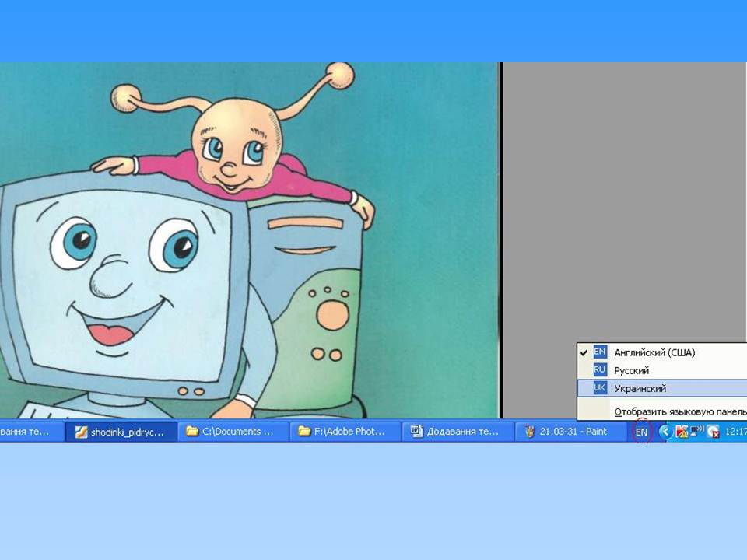
Task: Activate the 21.03-31 - Paint window
Action: [x=568, y=432]
